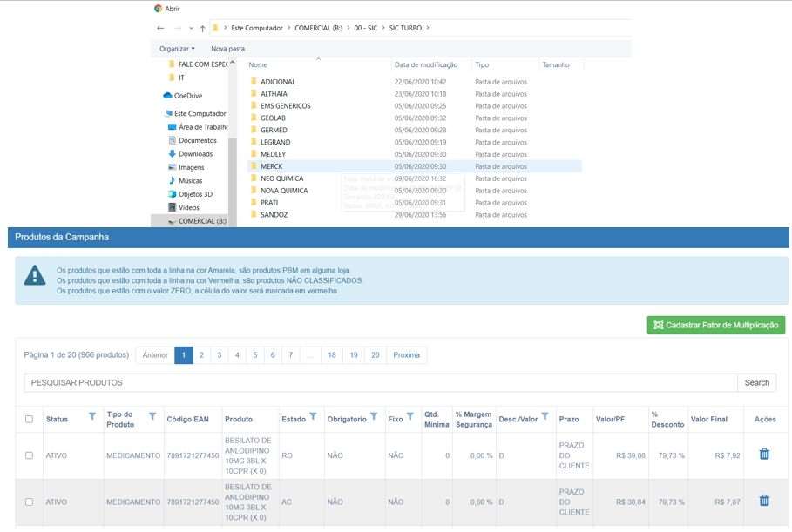
Task: Expand the chevron after SIC TURBO breadcrumb
Action: [x=429, y=28]
